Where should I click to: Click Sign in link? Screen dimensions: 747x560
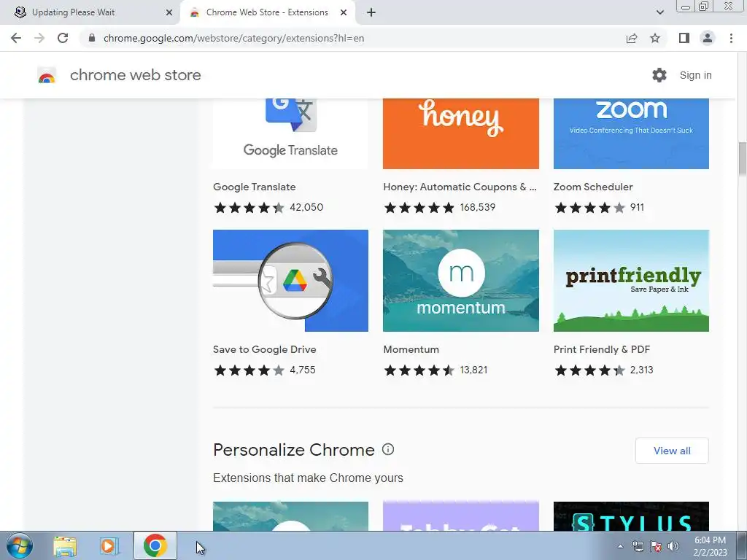pos(695,75)
